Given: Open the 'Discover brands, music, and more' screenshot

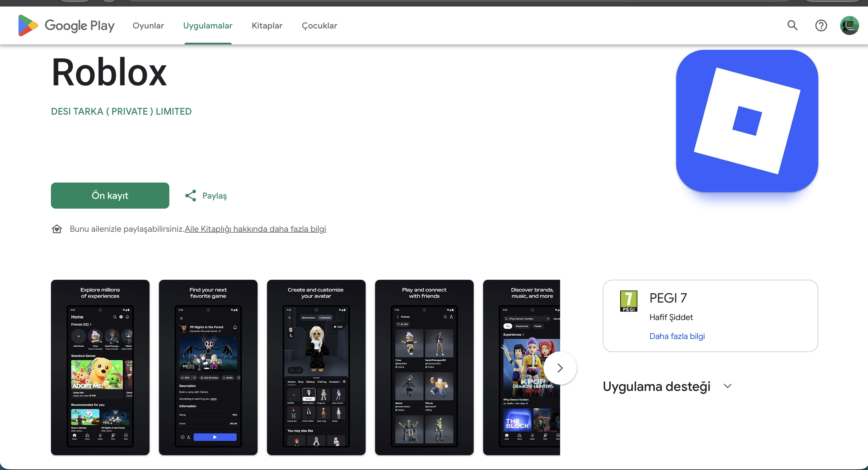Looking at the screenshot, I should [522, 367].
